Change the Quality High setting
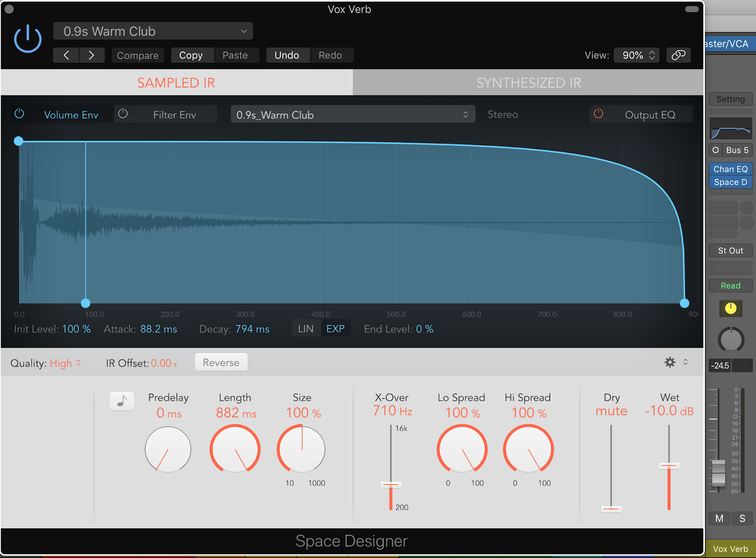The height and width of the screenshot is (558, 756). click(65, 363)
